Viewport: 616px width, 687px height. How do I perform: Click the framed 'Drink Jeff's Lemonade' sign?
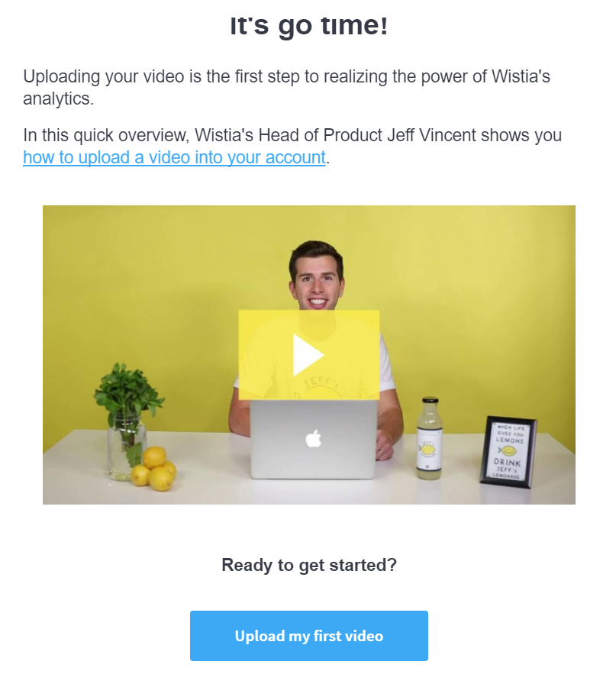coord(508,452)
